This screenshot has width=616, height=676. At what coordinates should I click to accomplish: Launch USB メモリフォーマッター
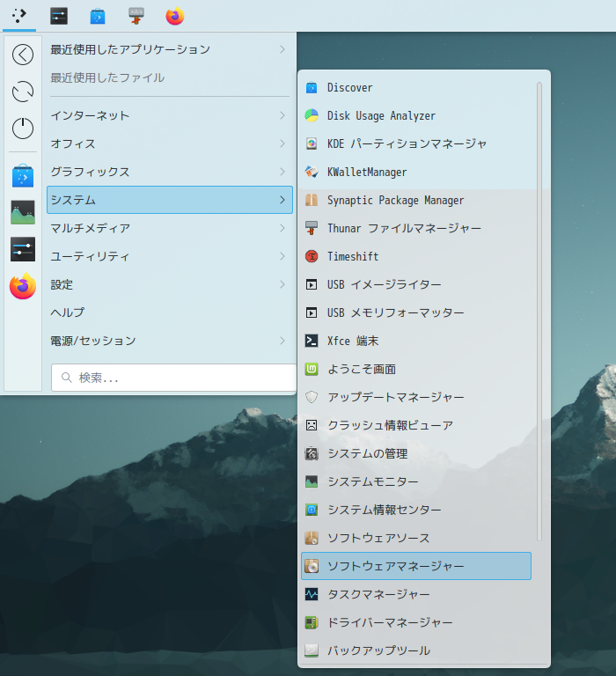(x=416, y=312)
